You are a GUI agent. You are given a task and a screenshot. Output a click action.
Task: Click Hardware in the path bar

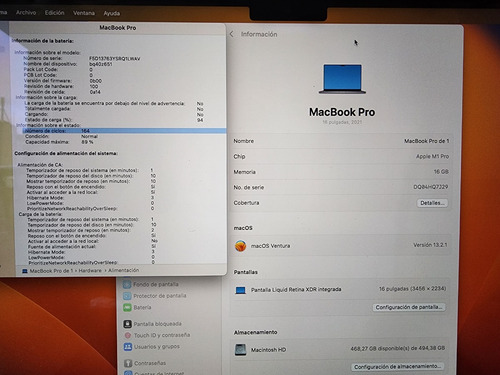[x=90, y=271]
